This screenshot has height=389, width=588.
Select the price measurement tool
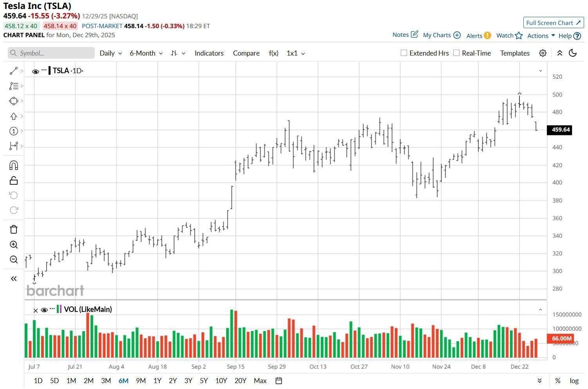tap(14, 146)
